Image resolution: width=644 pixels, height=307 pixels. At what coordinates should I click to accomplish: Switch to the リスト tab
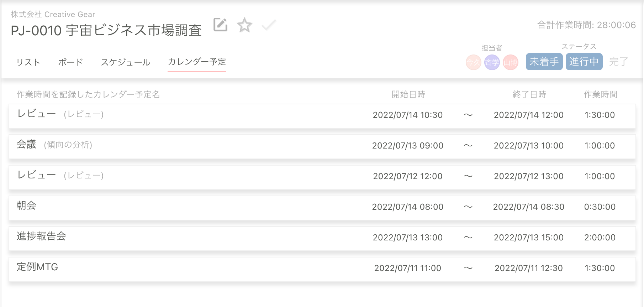point(28,62)
